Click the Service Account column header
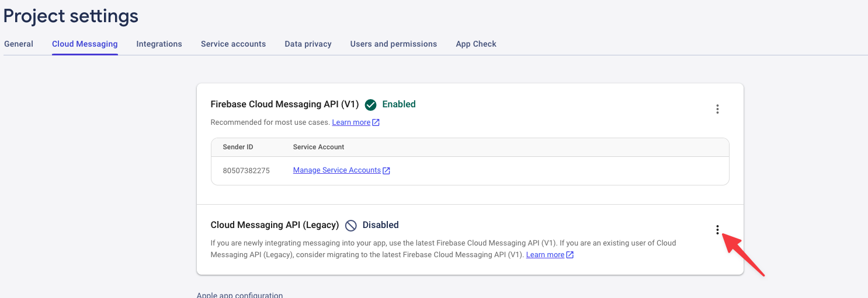Screen dimensions: 868x298 click(318, 147)
